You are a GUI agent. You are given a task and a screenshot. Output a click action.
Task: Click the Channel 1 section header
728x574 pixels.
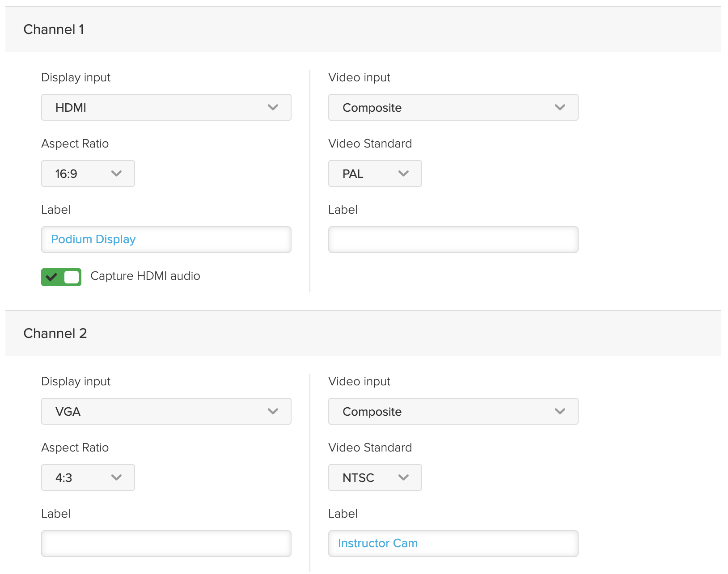(x=54, y=30)
